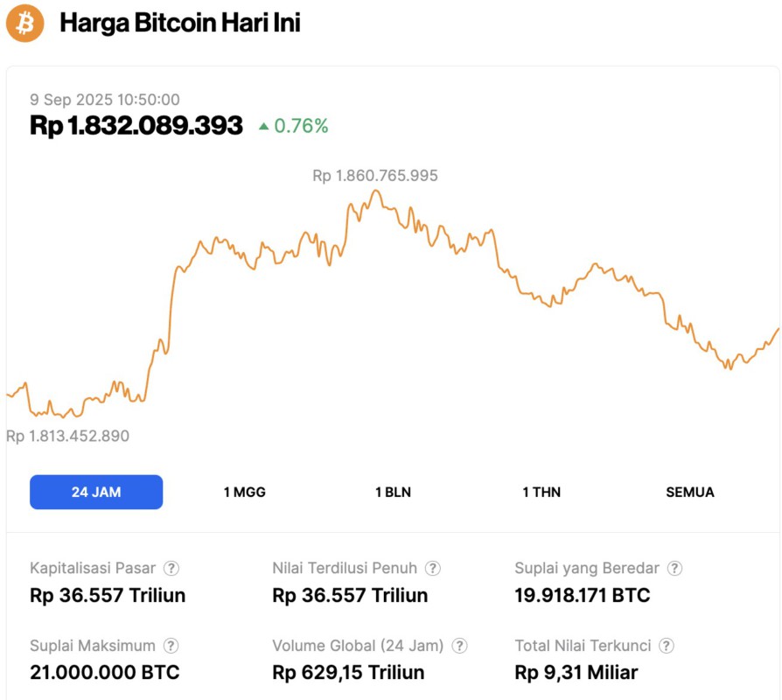Click the Bitcoin logo icon

(24, 24)
